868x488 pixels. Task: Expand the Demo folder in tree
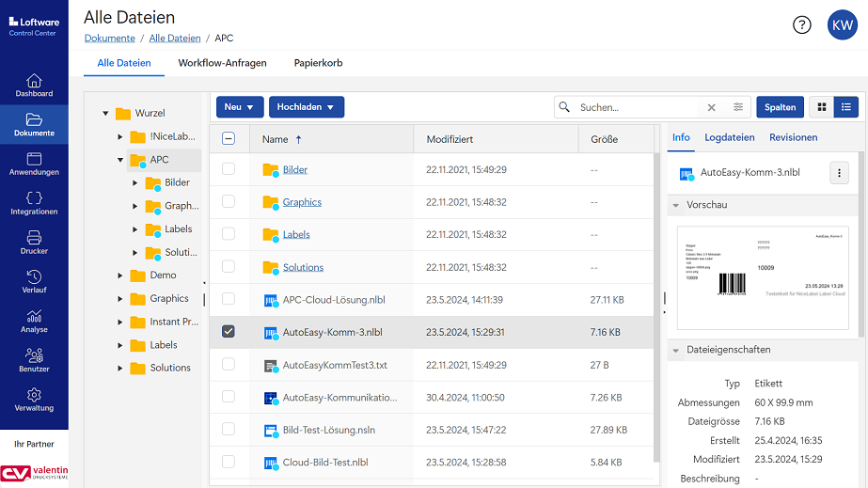coord(120,275)
